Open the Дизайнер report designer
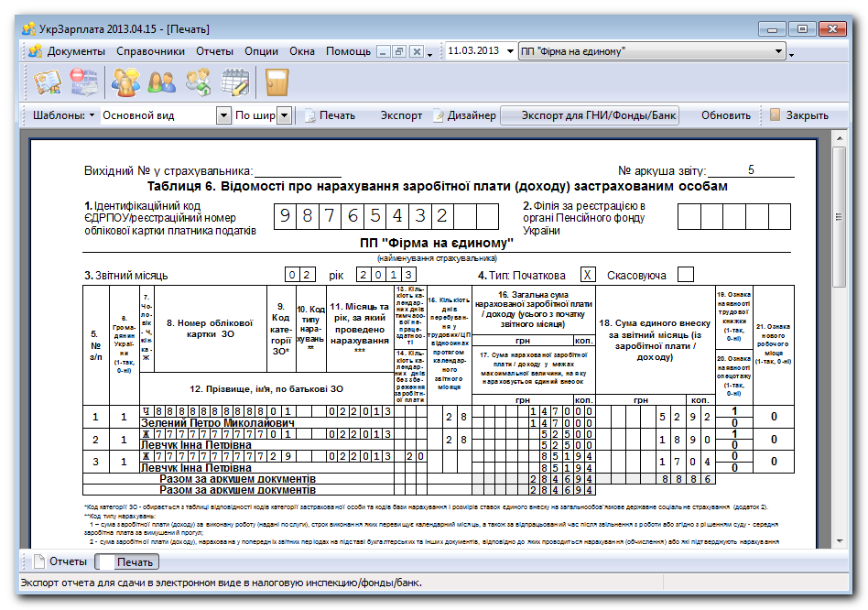 [x=464, y=115]
